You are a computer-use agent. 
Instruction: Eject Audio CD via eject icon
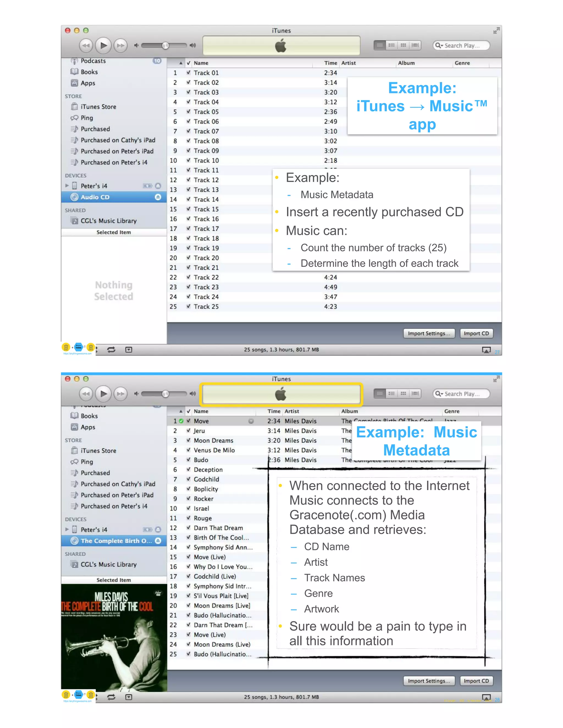158,197
